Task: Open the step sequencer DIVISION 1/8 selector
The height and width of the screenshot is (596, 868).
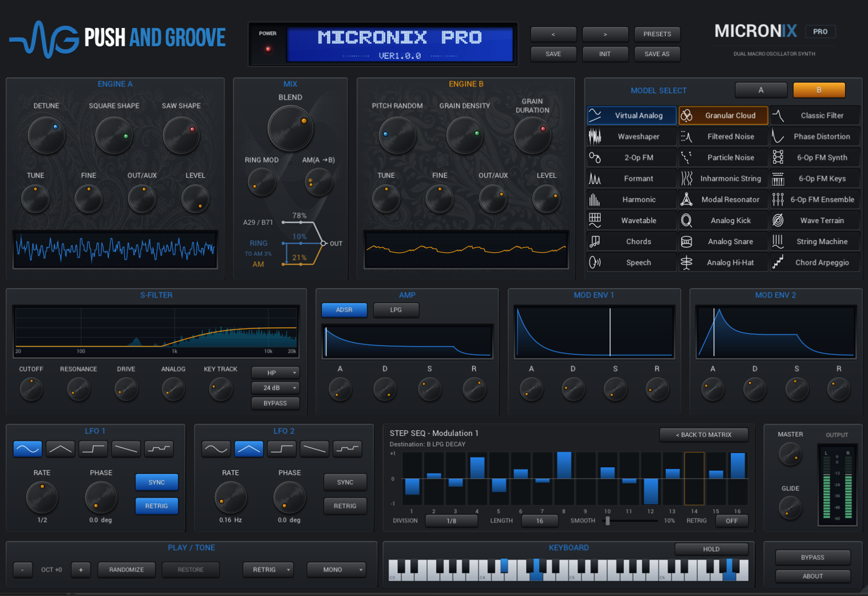Action: (x=452, y=521)
